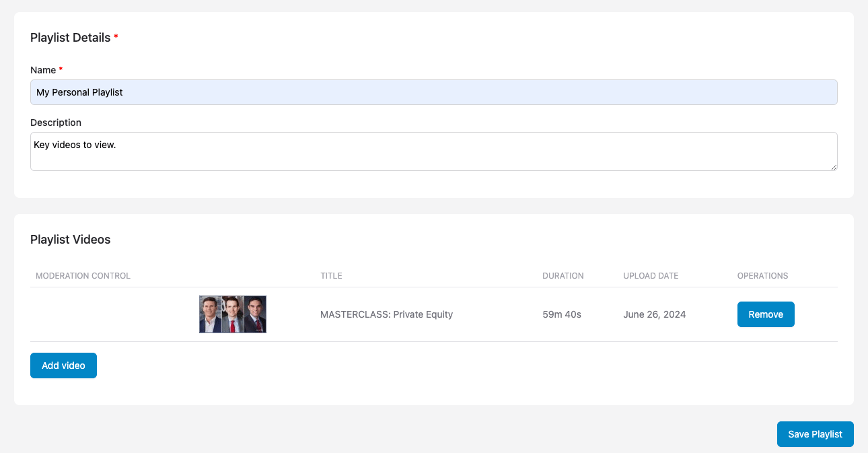Click the 59m 40s duration value

click(x=562, y=314)
